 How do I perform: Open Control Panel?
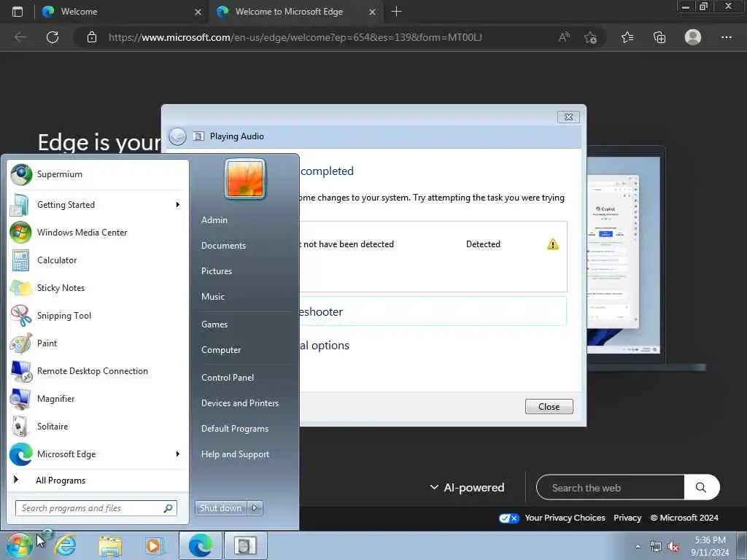pyautogui.click(x=228, y=378)
